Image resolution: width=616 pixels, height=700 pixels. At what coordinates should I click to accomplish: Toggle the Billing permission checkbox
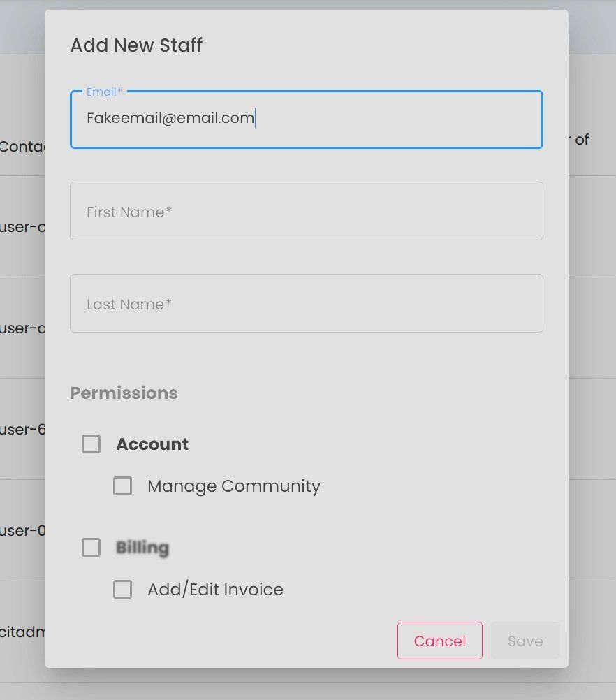tap(91, 547)
